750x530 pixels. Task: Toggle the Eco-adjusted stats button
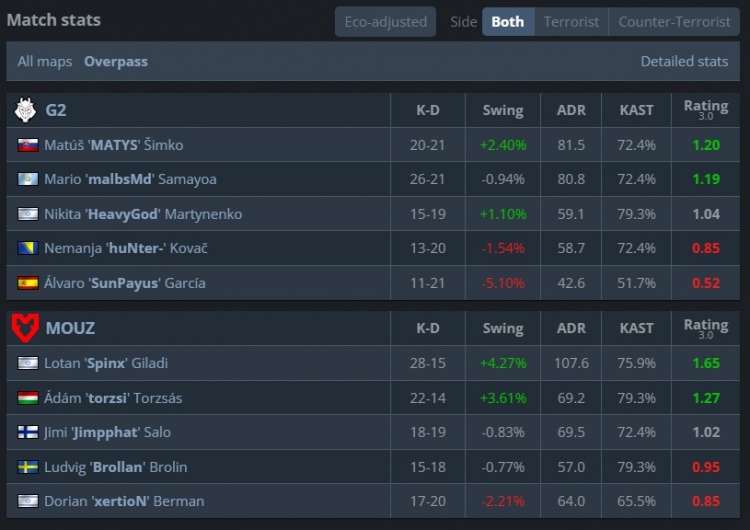pos(385,21)
